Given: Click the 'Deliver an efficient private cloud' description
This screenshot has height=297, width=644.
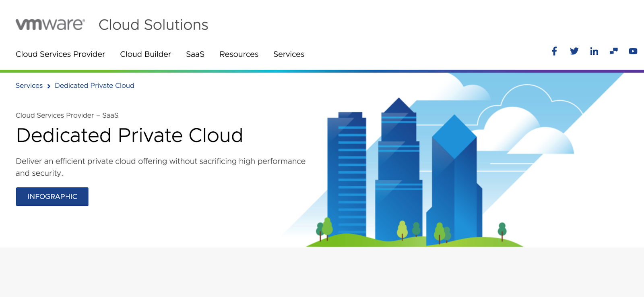Looking at the screenshot, I should tap(161, 167).
